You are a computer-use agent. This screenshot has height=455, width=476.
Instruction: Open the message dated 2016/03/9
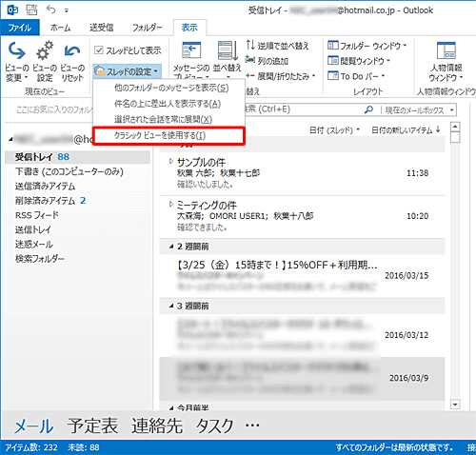coord(302,379)
